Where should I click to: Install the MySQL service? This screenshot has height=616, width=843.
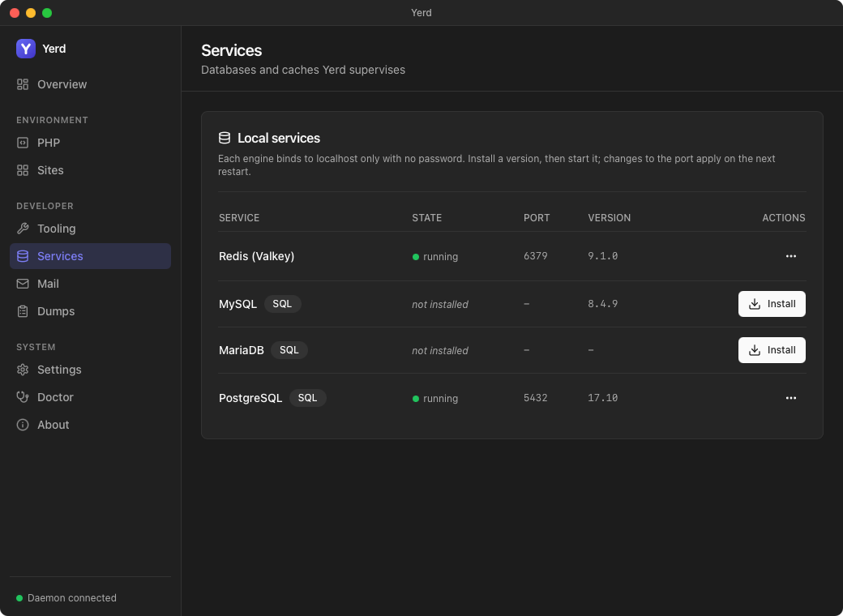click(772, 304)
